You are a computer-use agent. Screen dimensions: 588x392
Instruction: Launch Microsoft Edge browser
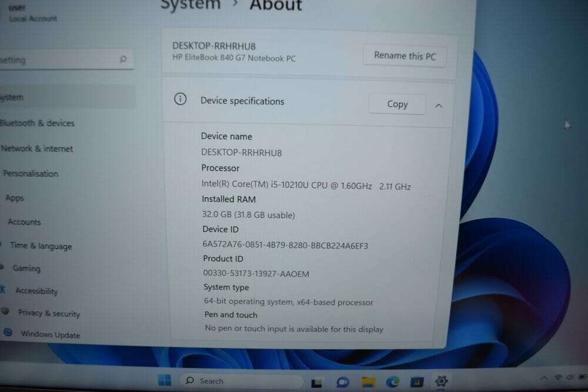(393, 382)
